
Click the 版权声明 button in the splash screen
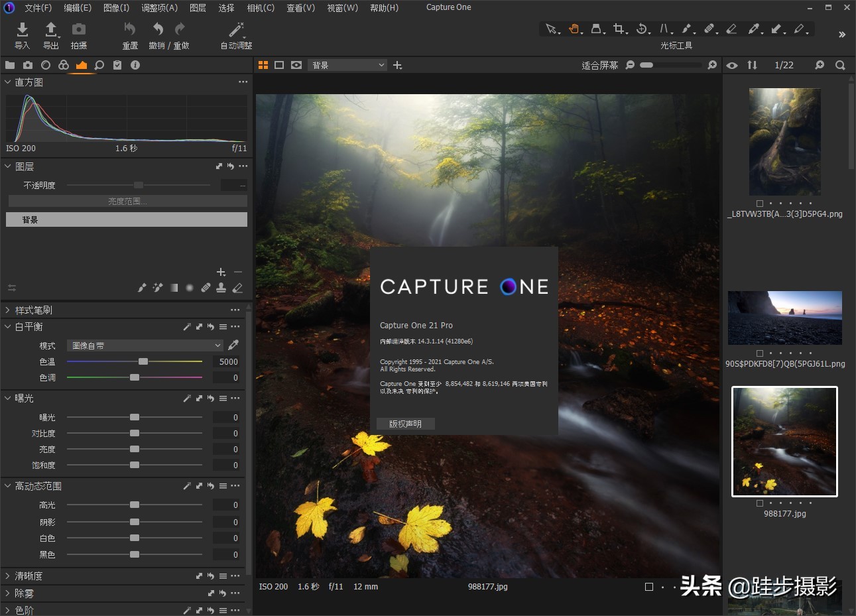[x=405, y=424]
